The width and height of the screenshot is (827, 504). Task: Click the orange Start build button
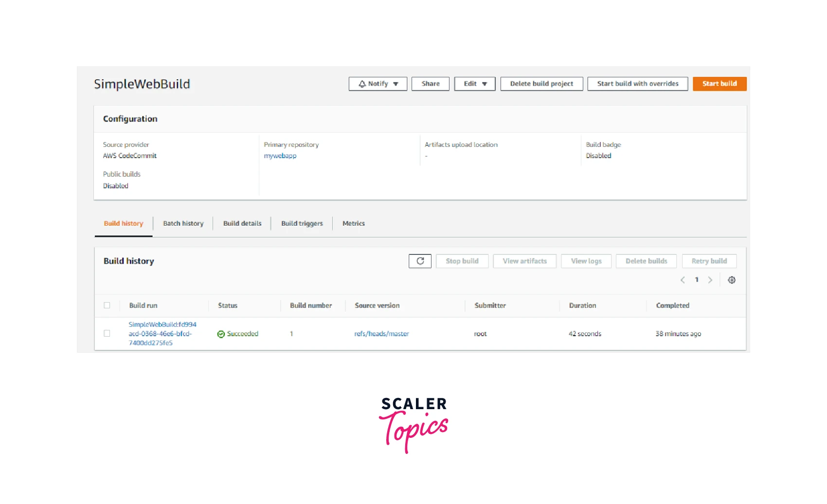[719, 84]
